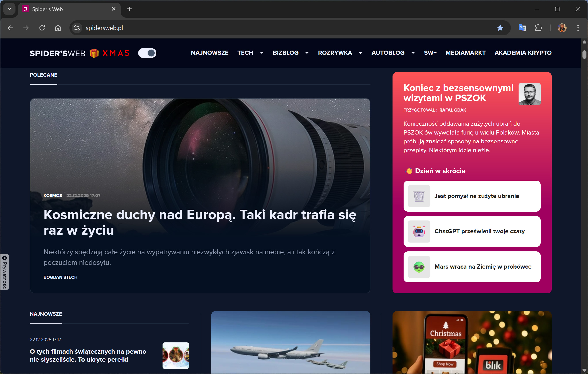Open the Extensions puzzle icon
This screenshot has height=374, width=588.
click(x=538, y=28)
